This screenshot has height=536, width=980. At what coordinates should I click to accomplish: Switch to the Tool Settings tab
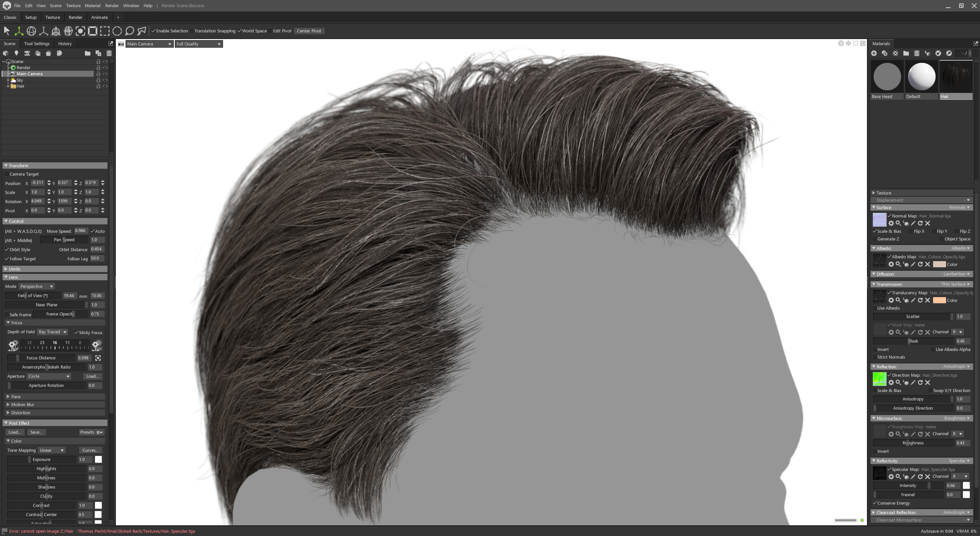tap(36, 43)
